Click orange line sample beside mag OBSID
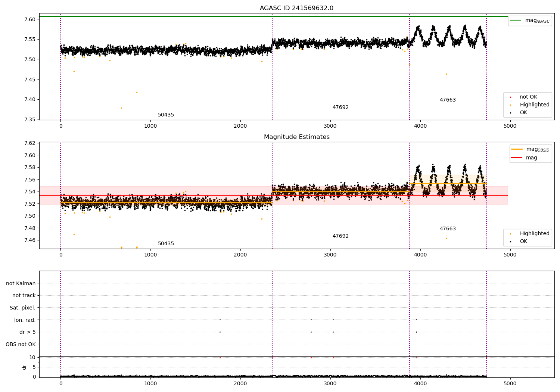 click(517, 149)
